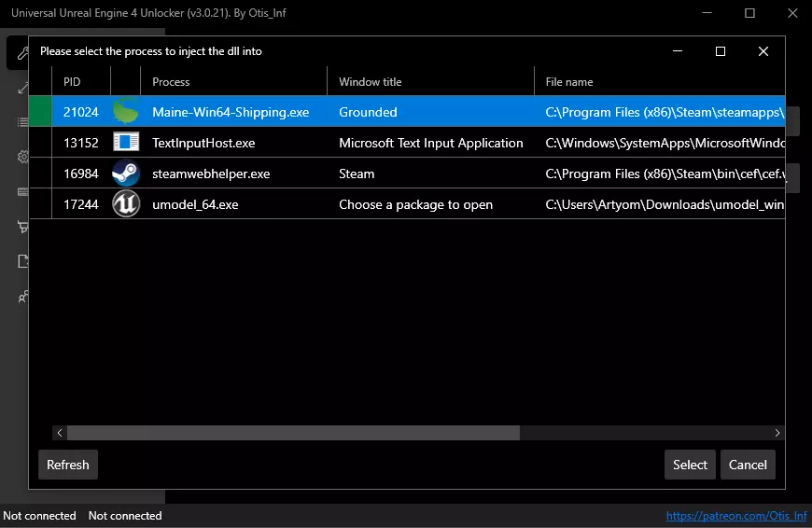The width and height of the screenshot is (812, 528).
Task: Minimize the main Unlocker window
Action: tap(707, 13)
